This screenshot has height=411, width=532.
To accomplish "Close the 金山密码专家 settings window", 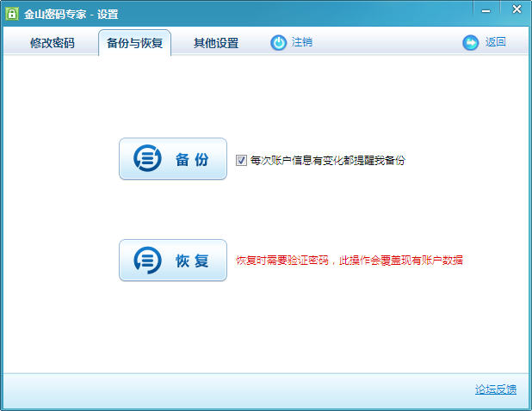I will pyautogui.click(x=515, y=9).
